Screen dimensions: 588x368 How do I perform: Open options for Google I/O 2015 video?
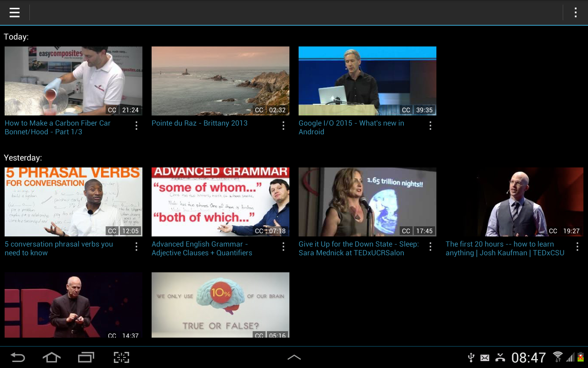[430, 126]
